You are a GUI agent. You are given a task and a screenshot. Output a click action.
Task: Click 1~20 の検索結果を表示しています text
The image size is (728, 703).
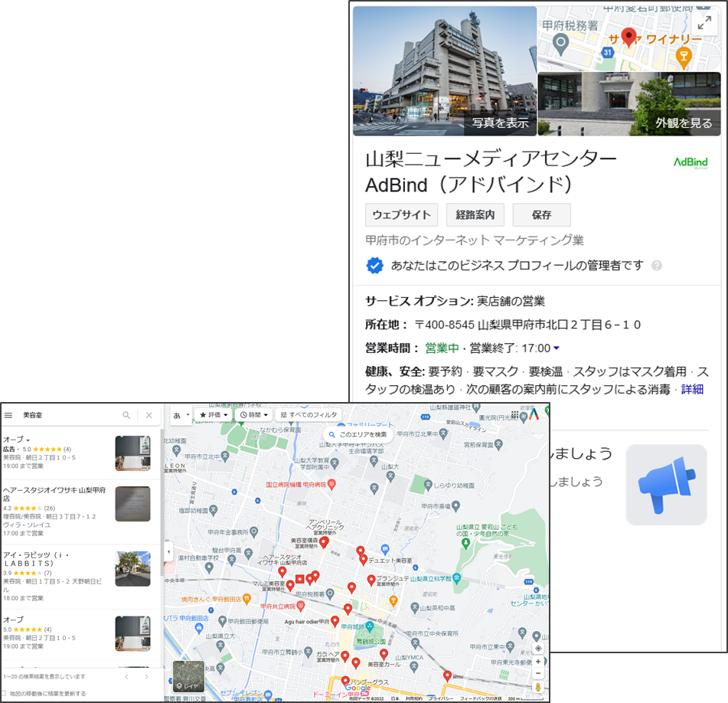[44, 676]
